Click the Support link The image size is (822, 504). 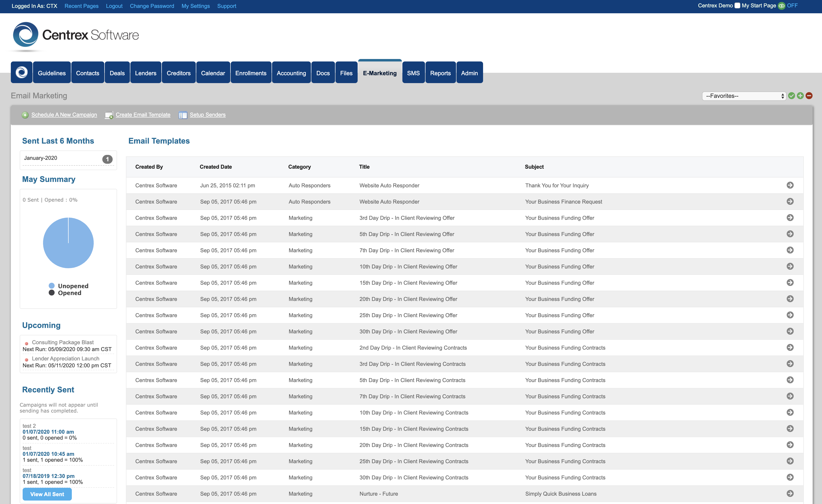pyautogui.click(x=227, y=6)
